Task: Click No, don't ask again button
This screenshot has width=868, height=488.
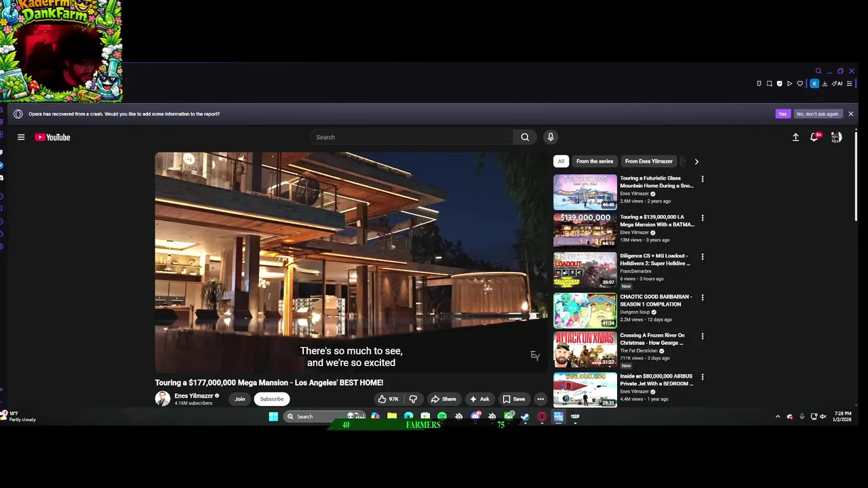Action: [818, 114]
